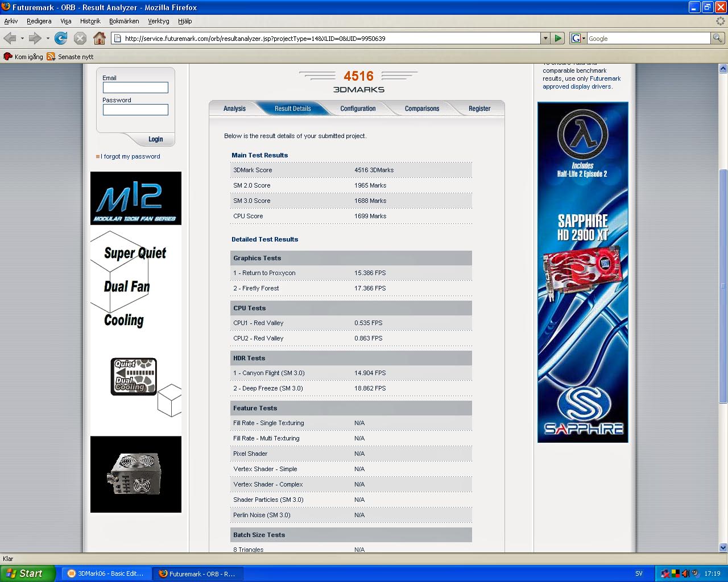Viewport: 728px width, 582px height.
Task: Click the Firefox Back arrow button
Action: 10,38
